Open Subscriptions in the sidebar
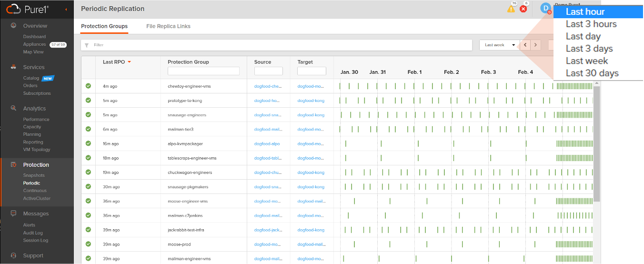The image size is (644, 264). pos(37,93)
